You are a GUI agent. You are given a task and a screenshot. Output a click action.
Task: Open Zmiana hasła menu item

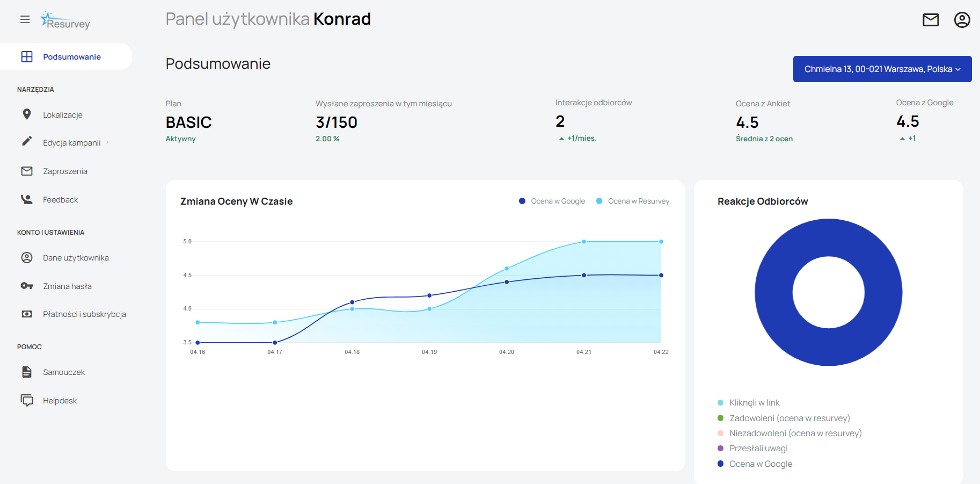point(67,286)
